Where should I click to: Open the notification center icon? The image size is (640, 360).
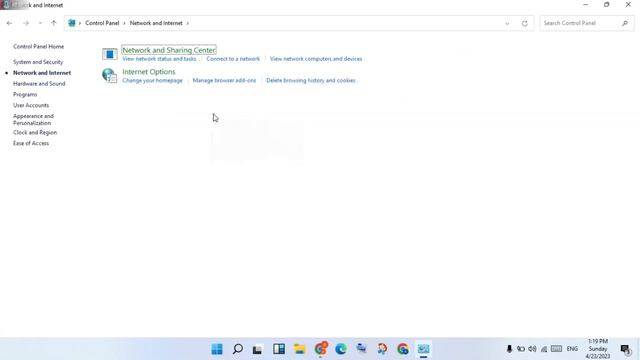point(625,349)
